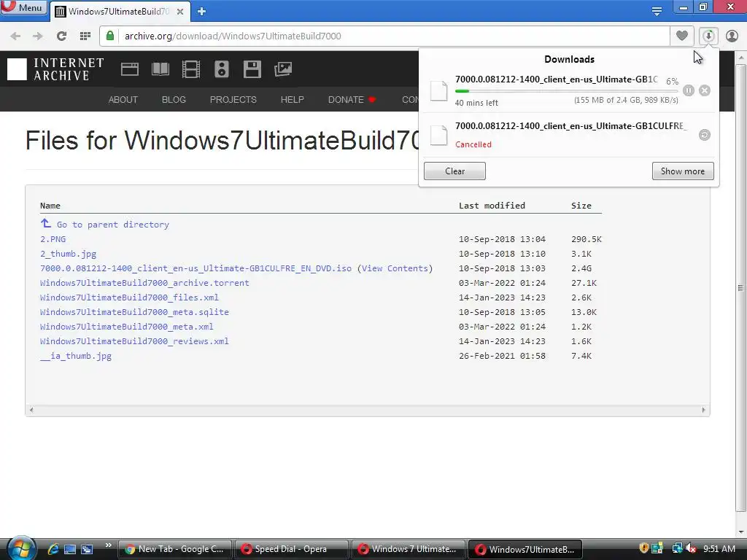Click Switch between windows quick launch icon
This screenshot has height=560, width=747.
tap(87, 549)
